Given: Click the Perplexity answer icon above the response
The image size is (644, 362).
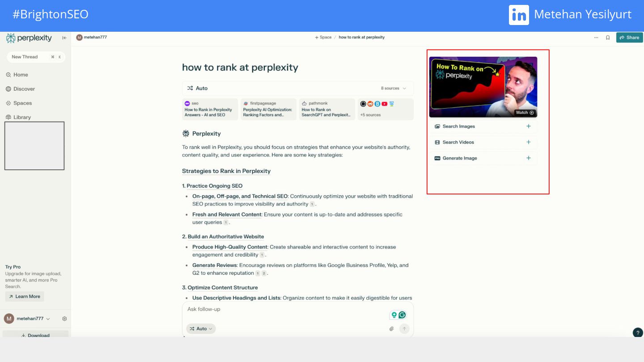Looking at the screenshot, I should (x=186, y=134).
